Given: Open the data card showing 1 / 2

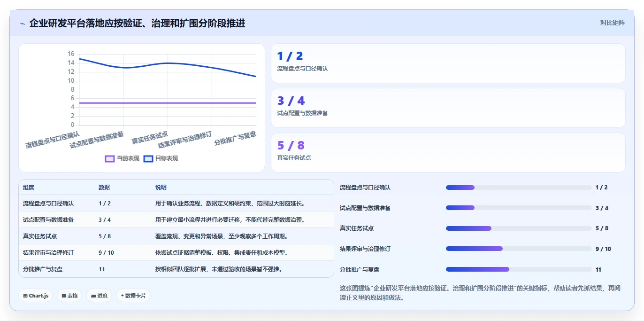Looking at the screenshot, I should click(448, 63).
